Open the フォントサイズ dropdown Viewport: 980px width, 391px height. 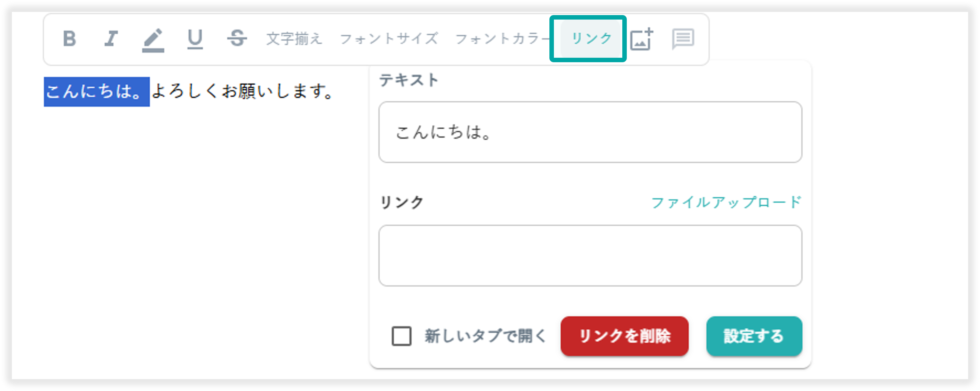click(x=389, y=39)
